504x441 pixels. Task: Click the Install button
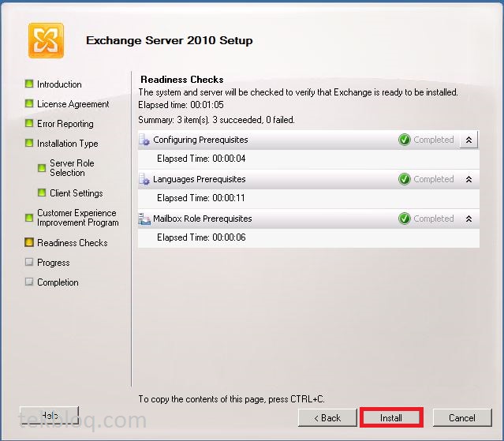[x=391, y=417]
